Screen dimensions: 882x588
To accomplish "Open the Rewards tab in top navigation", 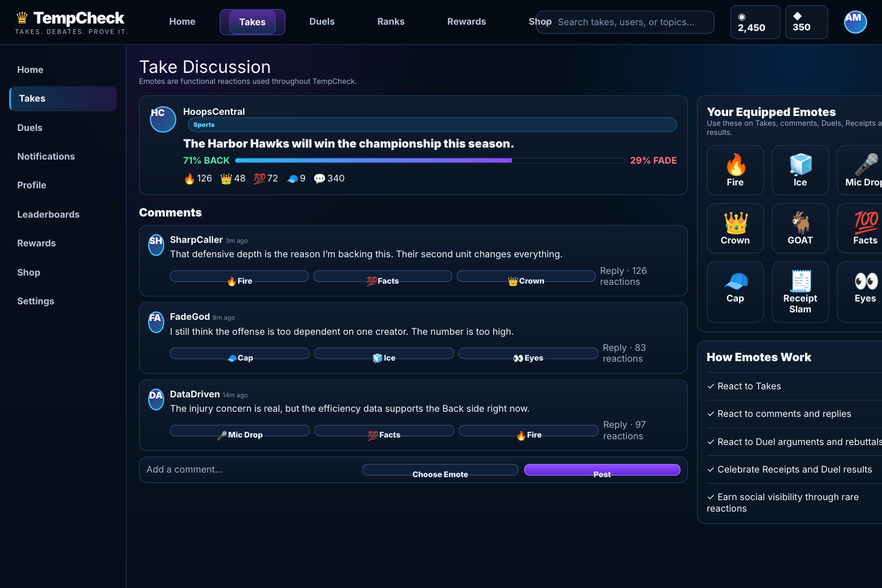I will [x=466, y=22].
